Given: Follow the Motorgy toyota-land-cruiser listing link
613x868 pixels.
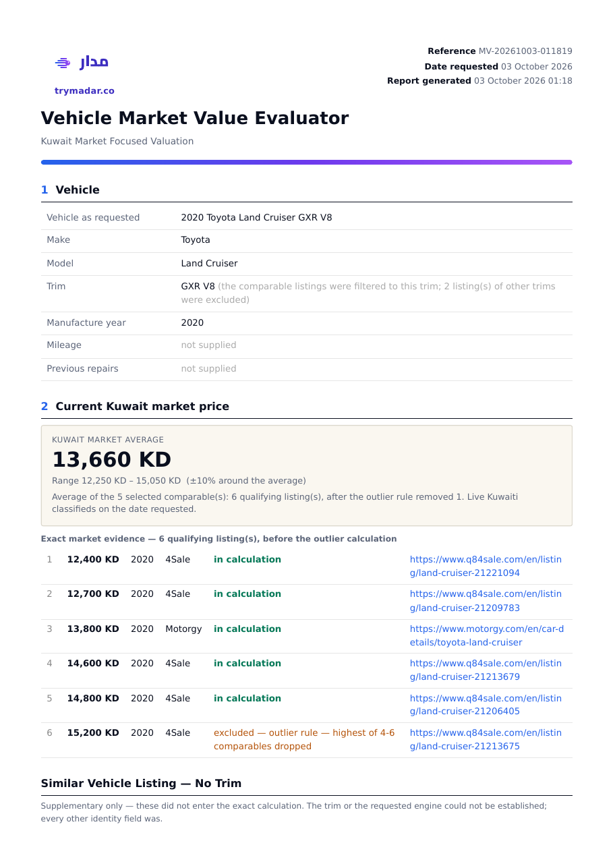Looking at the screenshot, I should click(x=487, y=636).
